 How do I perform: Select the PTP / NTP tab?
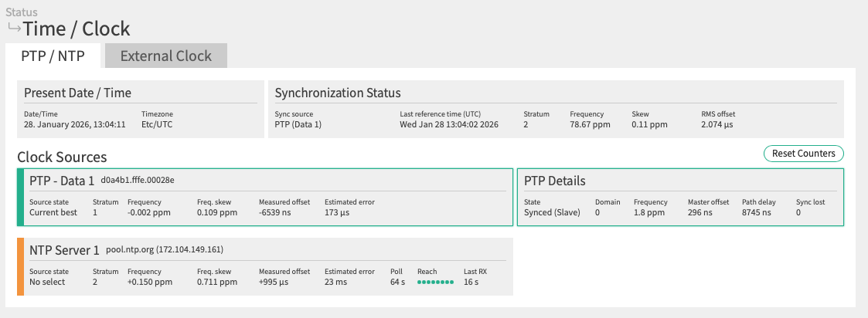coord(52,56)
